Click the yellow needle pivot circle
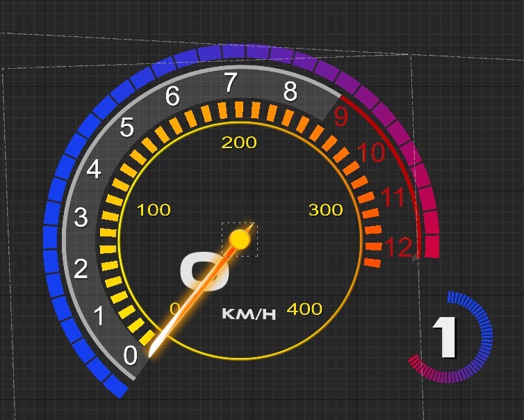The width and height of the screenshot is (524, 420). pyautogui.click(x=239, y=239)
